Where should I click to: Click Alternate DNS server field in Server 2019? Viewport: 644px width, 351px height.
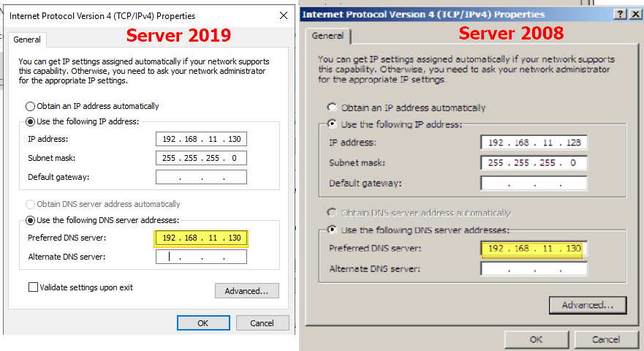[x=201, y=257]
